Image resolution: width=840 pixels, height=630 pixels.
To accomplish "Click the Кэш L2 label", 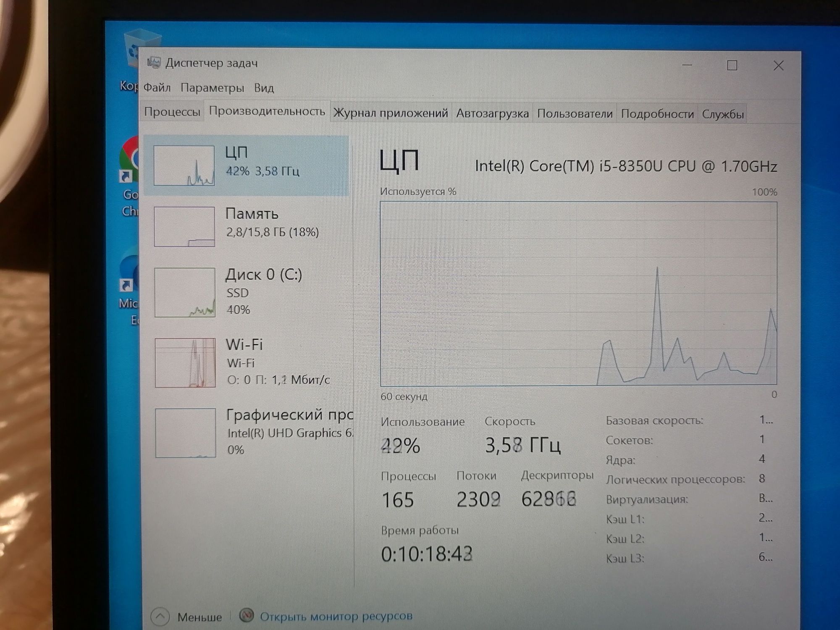I will pyautogui.click(x=625, y=539).
